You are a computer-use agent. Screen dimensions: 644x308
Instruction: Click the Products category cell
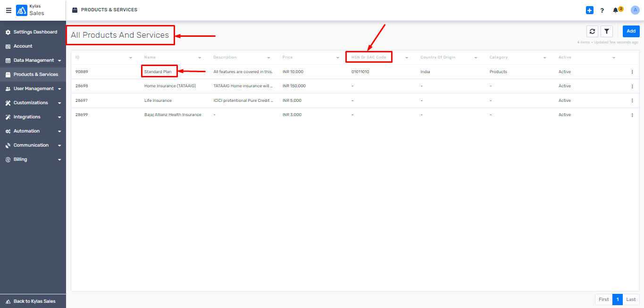(498, 72)
